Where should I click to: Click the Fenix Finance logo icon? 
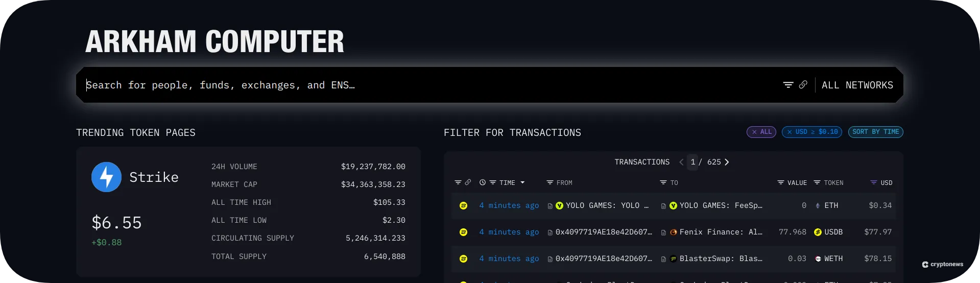pos(674,232)
